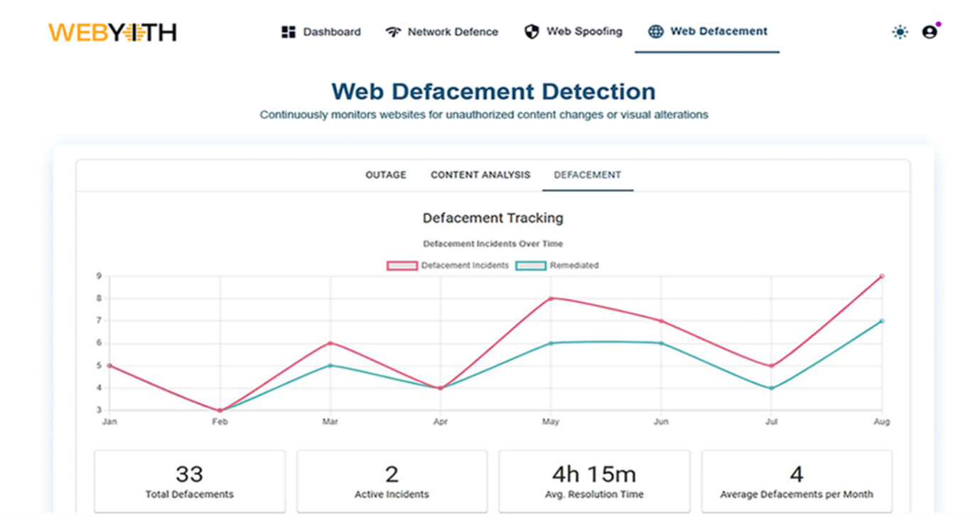Click the WEBYITH logo
This screenshot has width=980, height=518.
pos(112,33)
